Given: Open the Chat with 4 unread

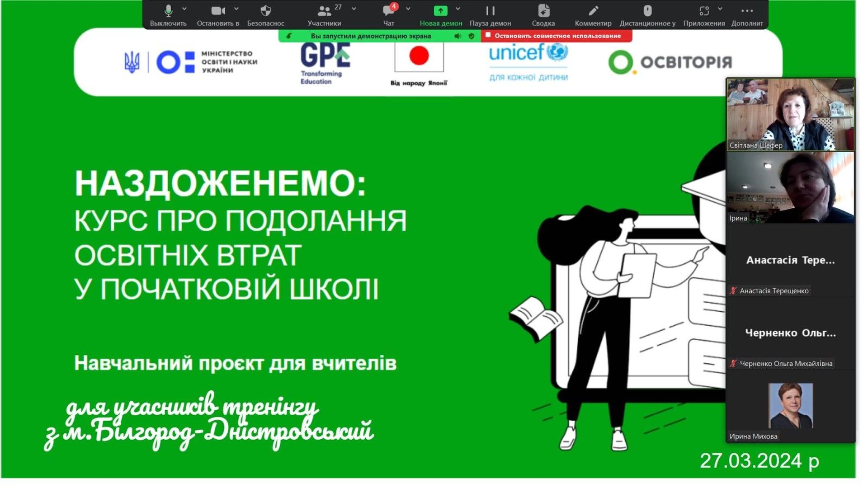Looking at the screenshot, I should point(388,11).
